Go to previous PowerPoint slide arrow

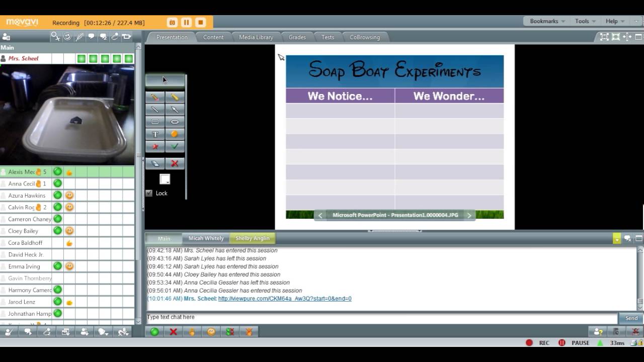click(x=320, y=215)
